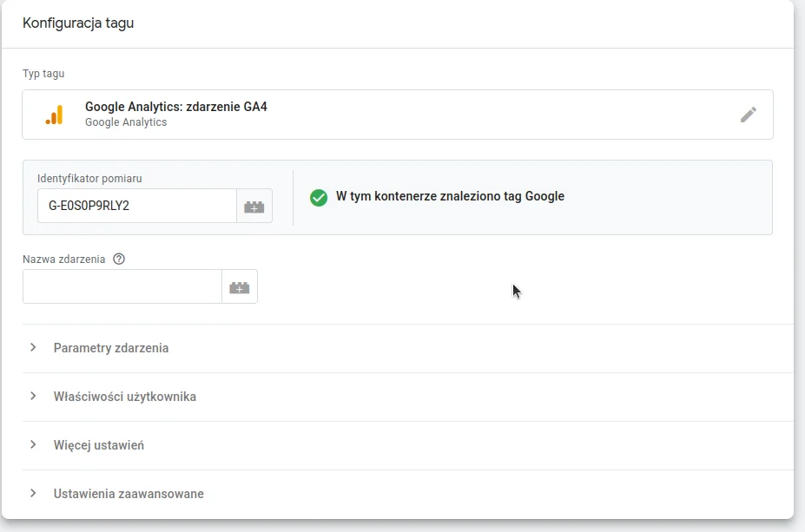Screen dimensions: 805x532
Task: Click the help icon next to Nazwa zdarzenia
Action: (119, 259)
